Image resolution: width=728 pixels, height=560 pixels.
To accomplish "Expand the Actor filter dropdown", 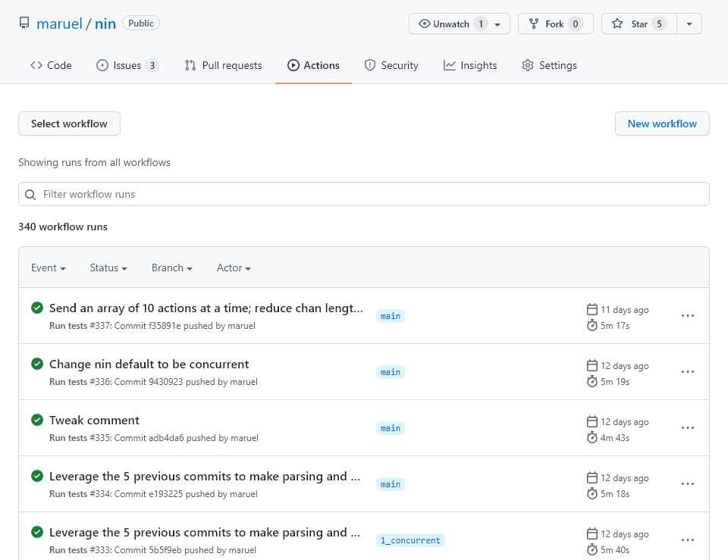I will point(234,267).
